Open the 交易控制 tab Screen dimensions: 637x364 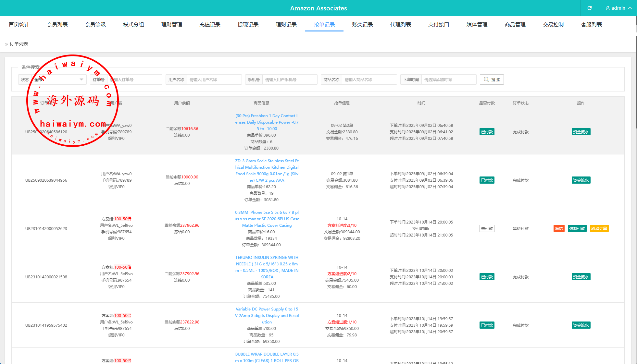click(x=553, y=25)
